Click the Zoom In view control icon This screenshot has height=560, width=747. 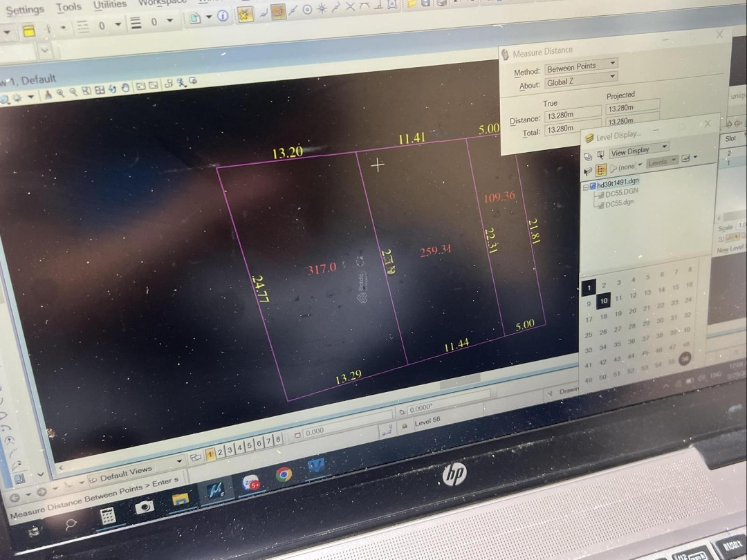coord(61,93)
